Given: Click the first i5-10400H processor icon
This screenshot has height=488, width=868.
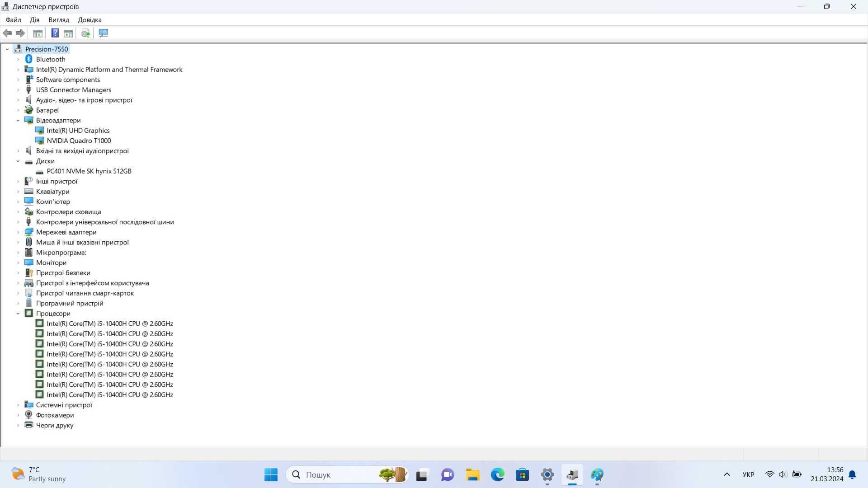Looking at the screenshot, I should point(40,324).
